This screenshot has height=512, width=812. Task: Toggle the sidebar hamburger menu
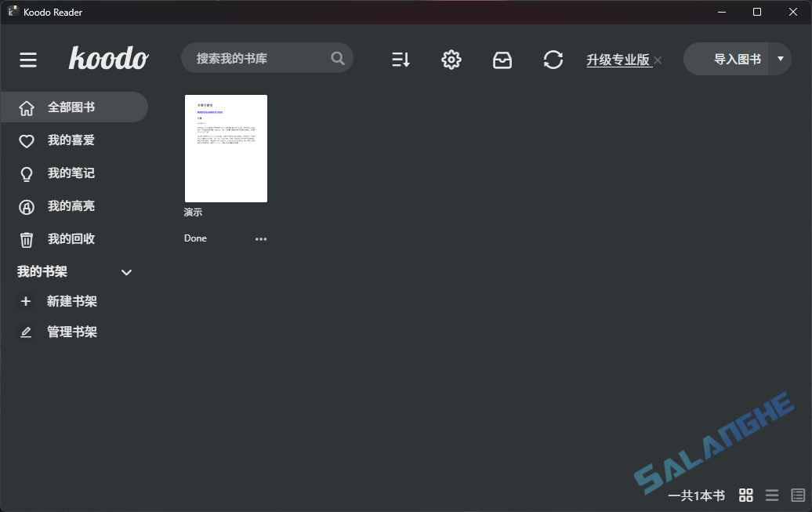point(28,59)
